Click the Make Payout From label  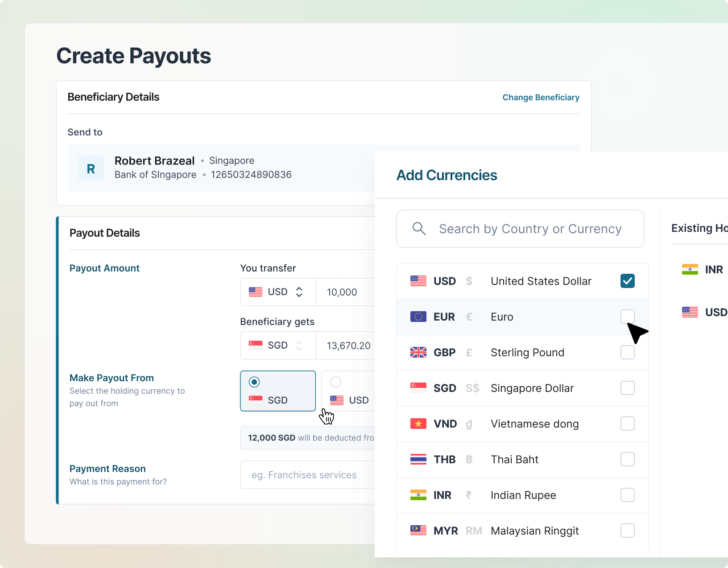(112, 378)
